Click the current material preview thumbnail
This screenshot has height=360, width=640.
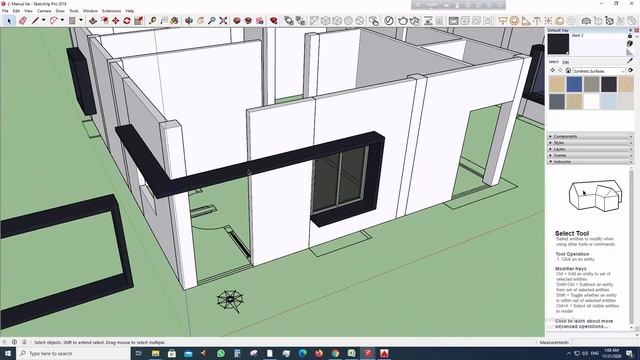click(x=558, y=44)
